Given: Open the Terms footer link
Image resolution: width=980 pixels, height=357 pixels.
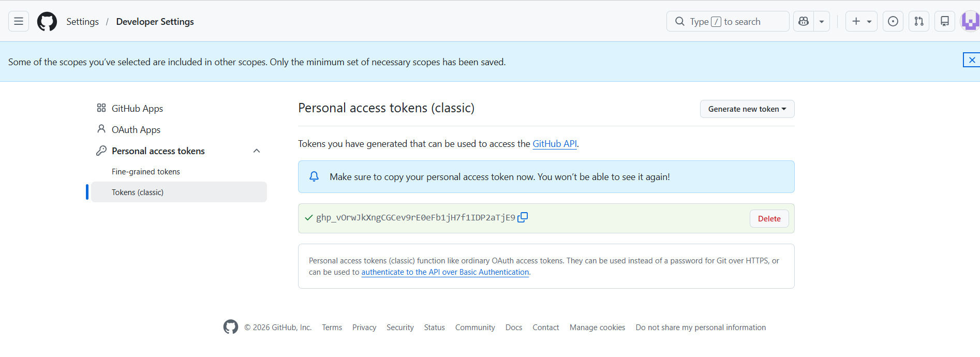Looking at the screenshot, I should coord(332,328).
